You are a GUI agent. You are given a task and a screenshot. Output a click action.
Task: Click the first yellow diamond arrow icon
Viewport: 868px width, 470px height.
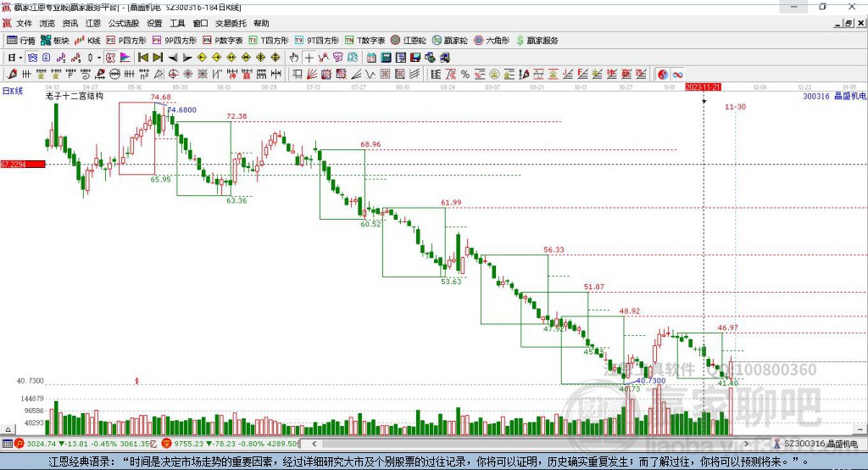(x=202, y=58)
